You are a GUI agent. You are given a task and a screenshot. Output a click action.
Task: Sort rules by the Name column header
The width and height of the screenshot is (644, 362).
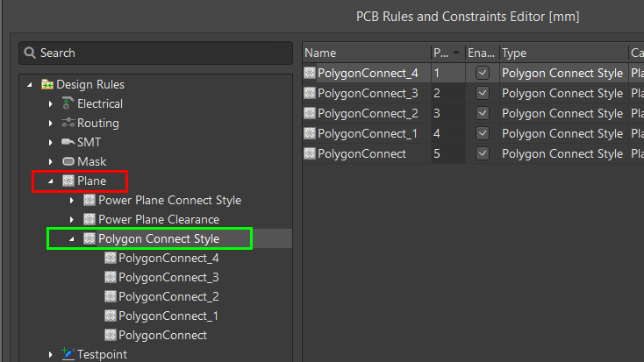(364, 53)
